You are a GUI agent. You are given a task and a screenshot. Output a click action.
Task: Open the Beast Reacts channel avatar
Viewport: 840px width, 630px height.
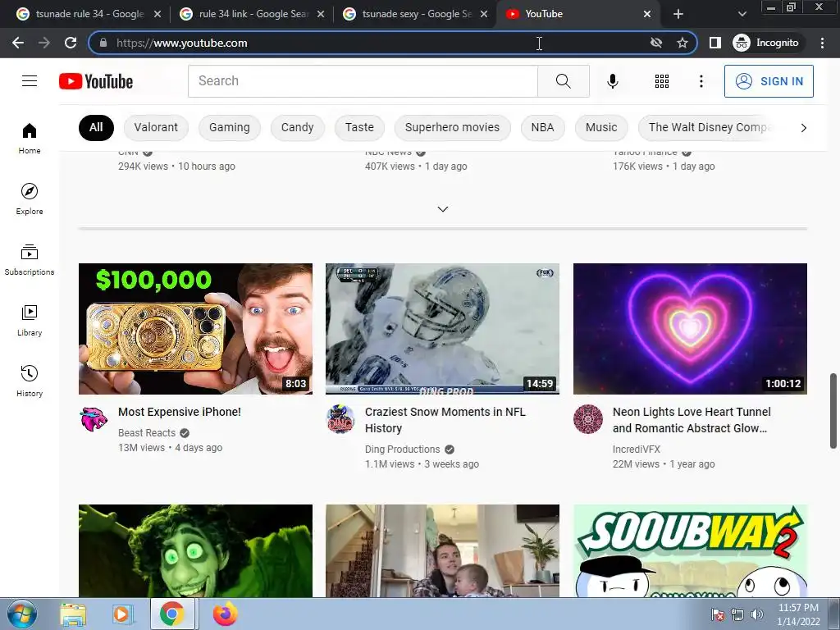[94, 419]
